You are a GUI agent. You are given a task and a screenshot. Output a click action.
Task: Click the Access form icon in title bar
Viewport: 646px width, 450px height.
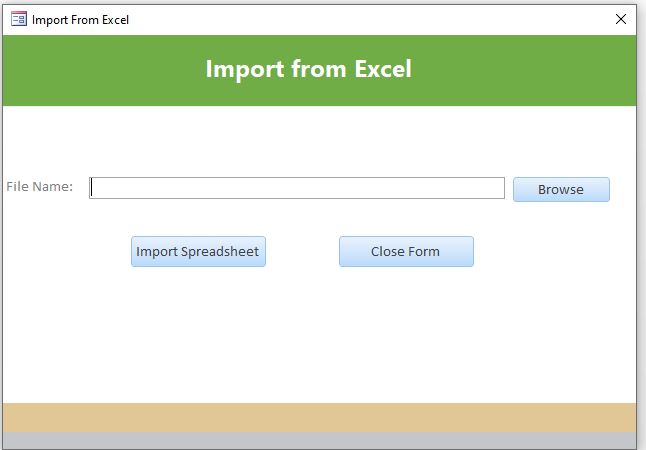(19, 19)
